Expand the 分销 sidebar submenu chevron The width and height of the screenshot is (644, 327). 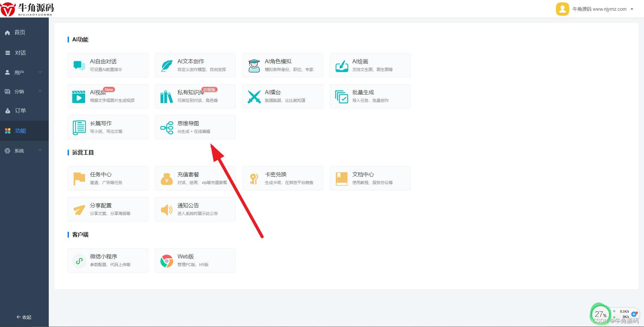click(40, 91)
